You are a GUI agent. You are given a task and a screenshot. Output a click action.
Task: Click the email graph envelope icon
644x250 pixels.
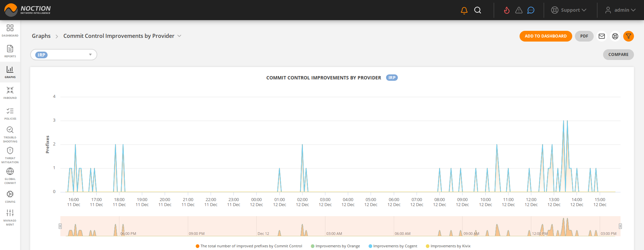click(602, 36)
